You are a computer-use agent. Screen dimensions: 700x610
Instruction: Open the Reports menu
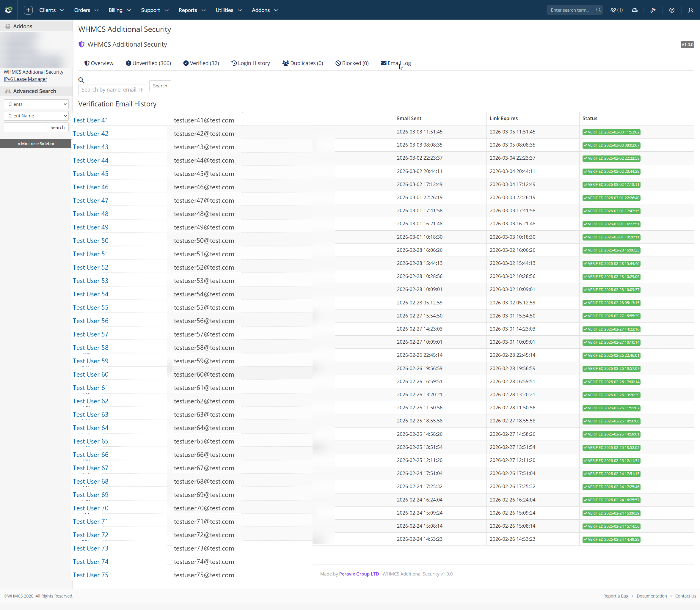188,10
